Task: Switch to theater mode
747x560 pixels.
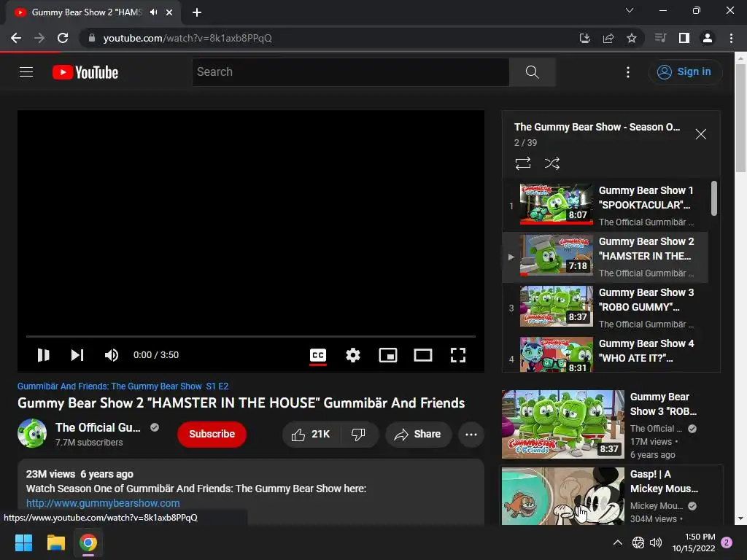Action: tap(422, 355)
